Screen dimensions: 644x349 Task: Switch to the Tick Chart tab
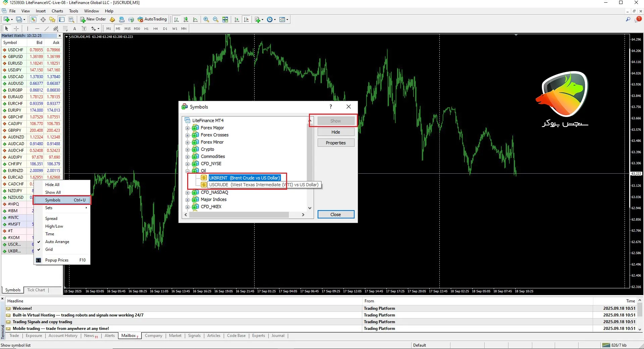click(36, 290)
